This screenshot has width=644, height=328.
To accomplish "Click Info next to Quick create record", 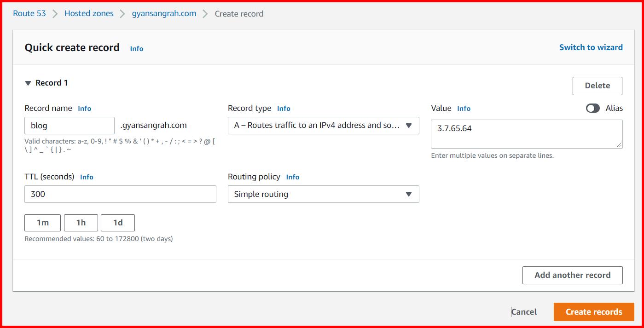I will [x=136, y=48].
